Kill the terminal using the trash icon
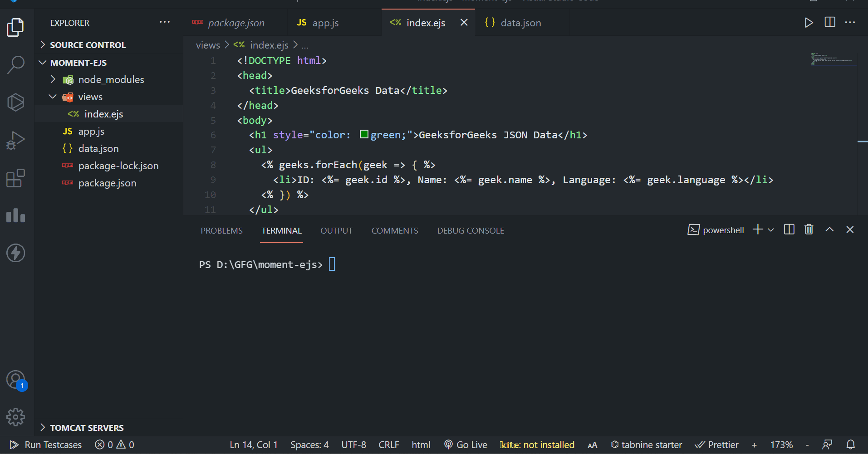 tap(809, 229)
